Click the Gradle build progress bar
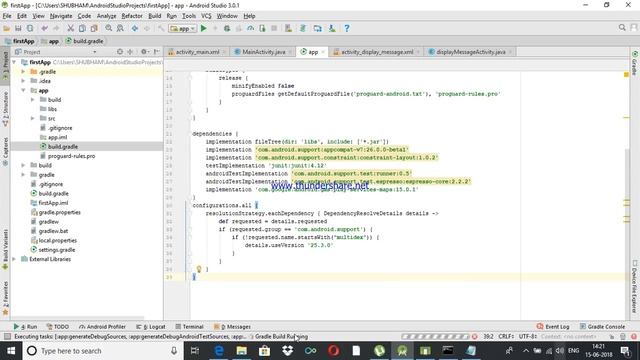640x360 pixels. click(x=435, y=337)
